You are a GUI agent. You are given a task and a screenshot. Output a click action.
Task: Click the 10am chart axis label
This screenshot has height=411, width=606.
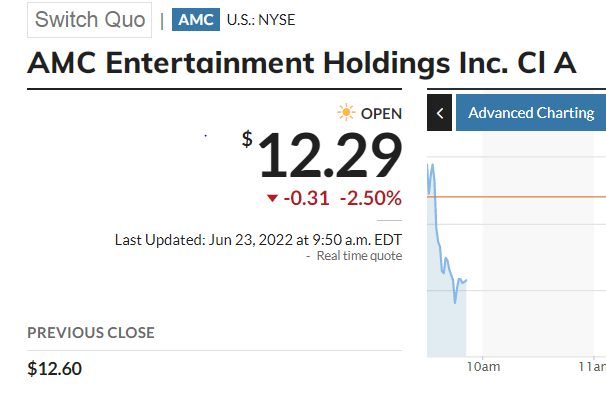coord(483,368)
